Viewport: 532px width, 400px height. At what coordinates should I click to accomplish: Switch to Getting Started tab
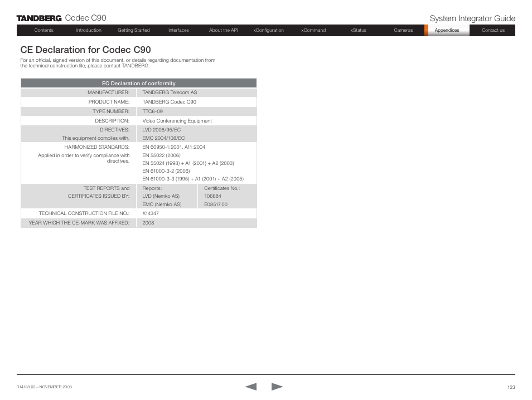tap(133, 30)
